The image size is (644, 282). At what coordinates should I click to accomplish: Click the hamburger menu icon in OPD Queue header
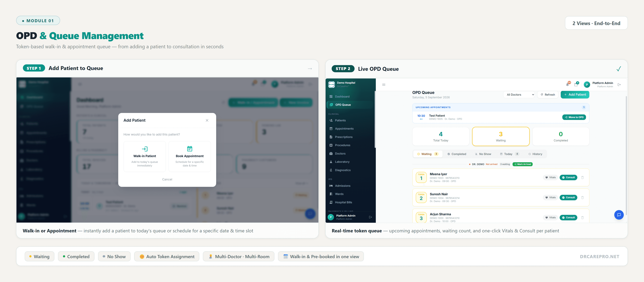point(384,85)
